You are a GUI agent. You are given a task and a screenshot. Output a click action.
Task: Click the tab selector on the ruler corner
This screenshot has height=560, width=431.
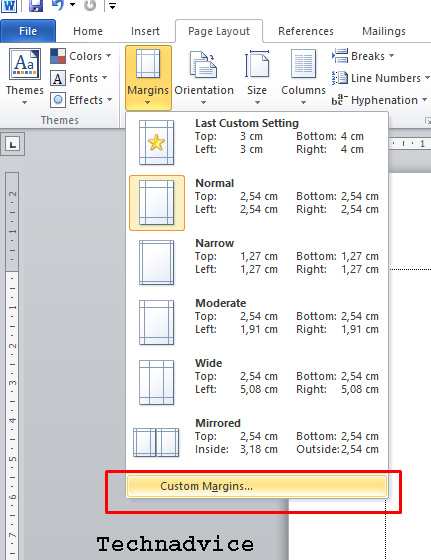tap(12, 144)
